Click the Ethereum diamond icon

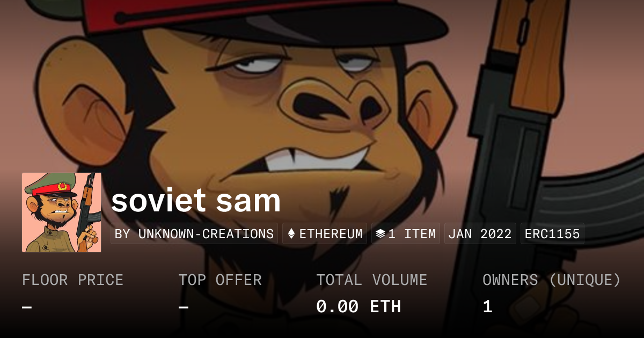tap(291, 234)
